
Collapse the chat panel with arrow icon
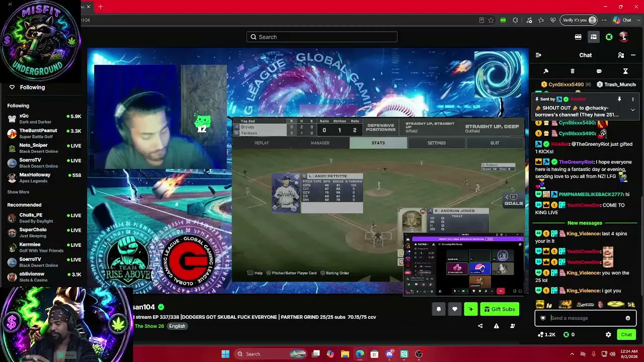coord(538,55)
